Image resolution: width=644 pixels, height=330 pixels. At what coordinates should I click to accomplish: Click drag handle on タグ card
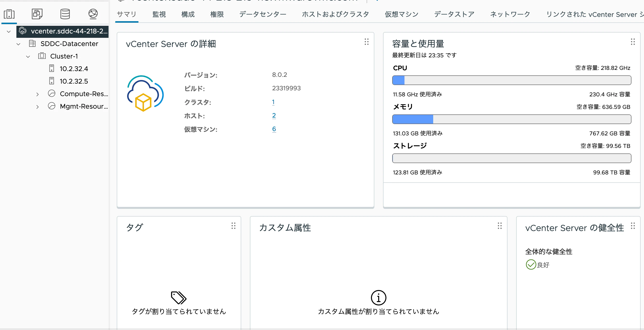[233, 226]
